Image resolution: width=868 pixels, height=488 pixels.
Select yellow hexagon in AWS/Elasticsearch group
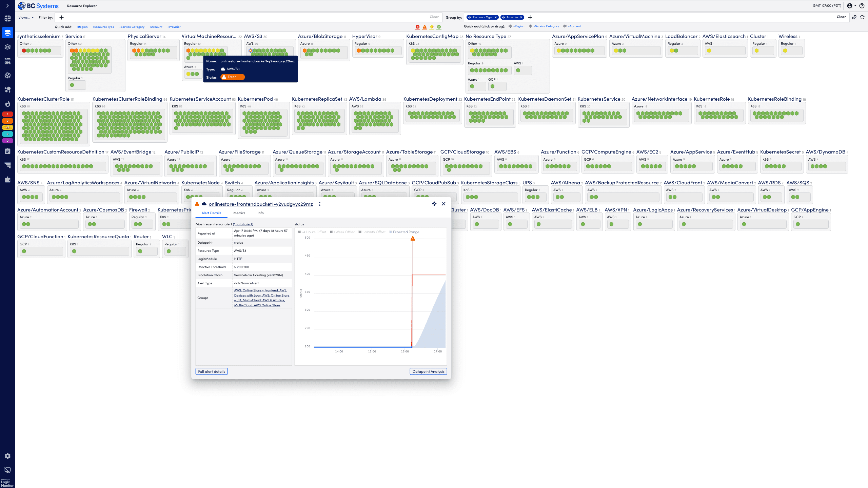coord(709,51)
